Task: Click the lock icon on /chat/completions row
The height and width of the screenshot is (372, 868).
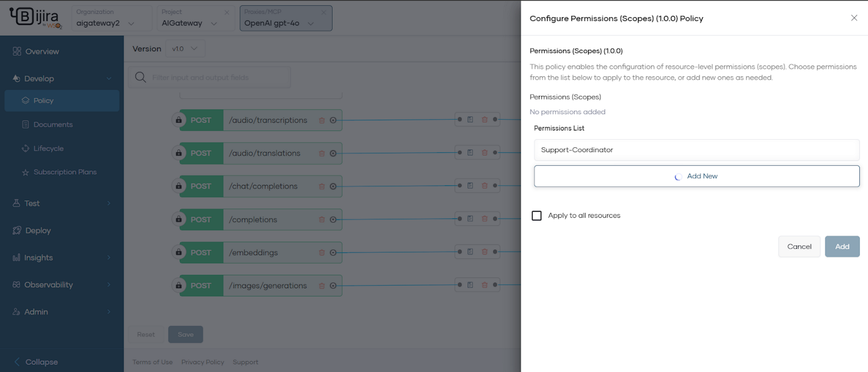Action: 179,186
